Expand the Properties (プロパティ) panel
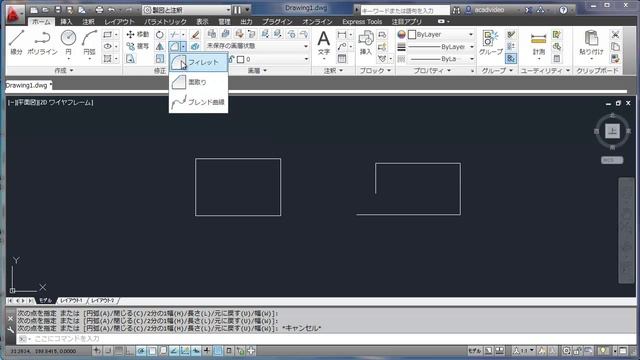The width and height of the screenshot is (640, 360). [432, 71]
